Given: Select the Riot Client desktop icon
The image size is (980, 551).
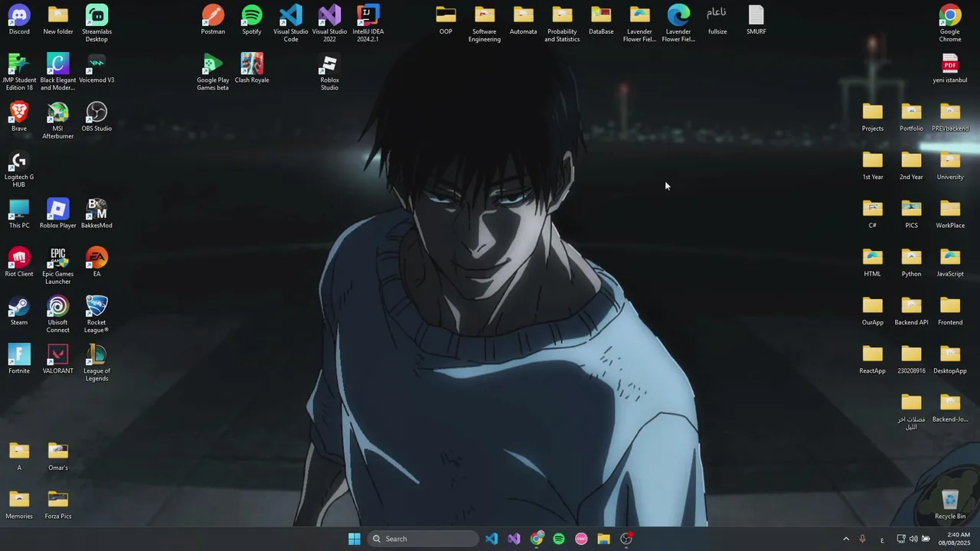Looking at the screenshot, I should (x=19, y=262).
